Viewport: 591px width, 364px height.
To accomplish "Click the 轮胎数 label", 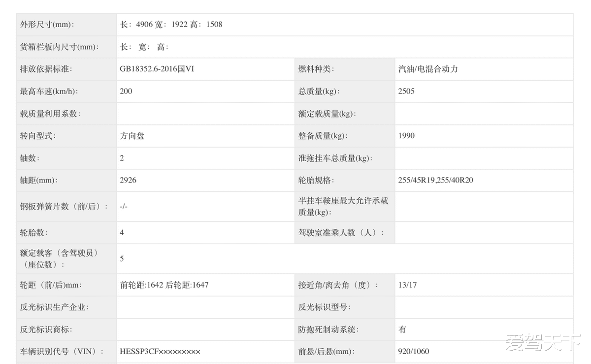I will 34,233.
